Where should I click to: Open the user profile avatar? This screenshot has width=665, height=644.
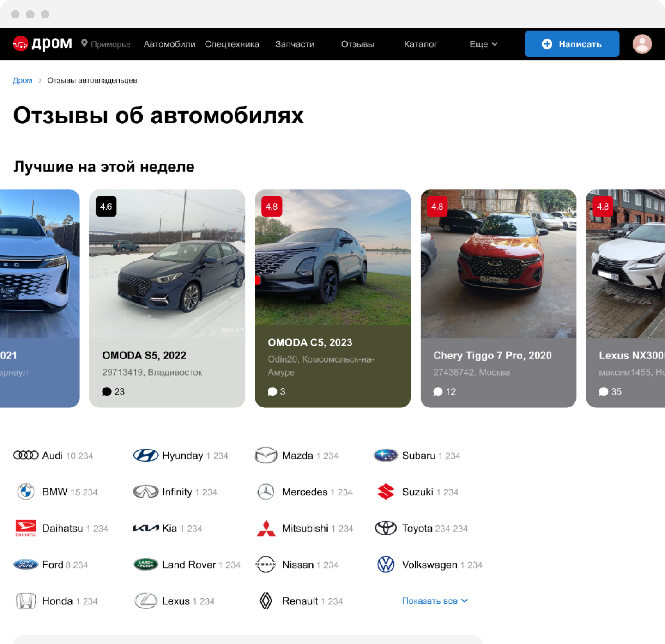(642, 44)
